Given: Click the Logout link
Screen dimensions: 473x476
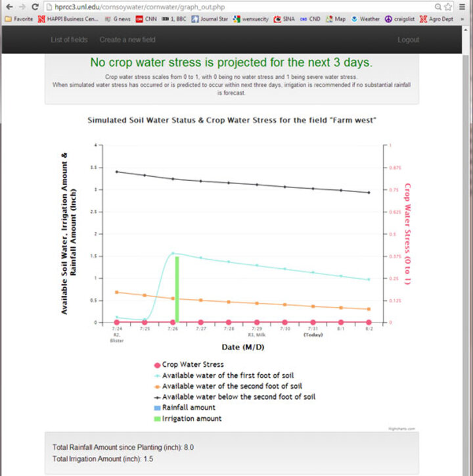Looking at the screenshot, I should pos(408,40).
